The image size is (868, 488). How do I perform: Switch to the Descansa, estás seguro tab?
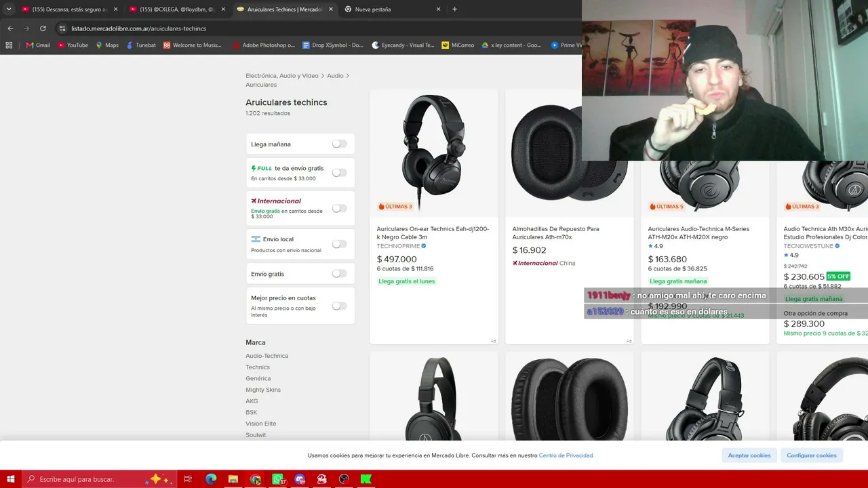coord(70,9)
